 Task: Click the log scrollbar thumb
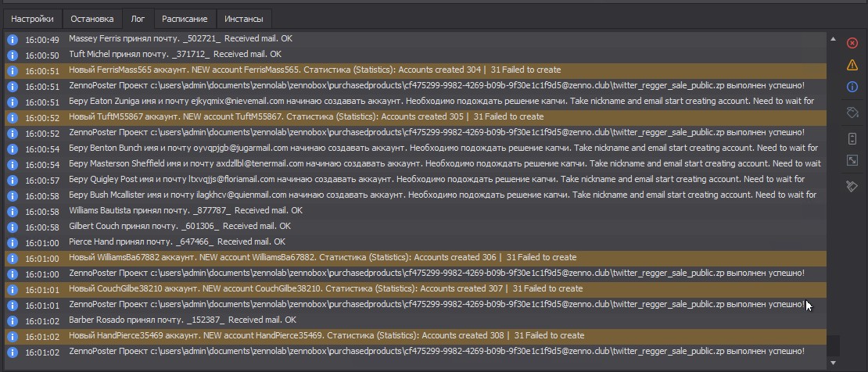(x=833, y=346)
